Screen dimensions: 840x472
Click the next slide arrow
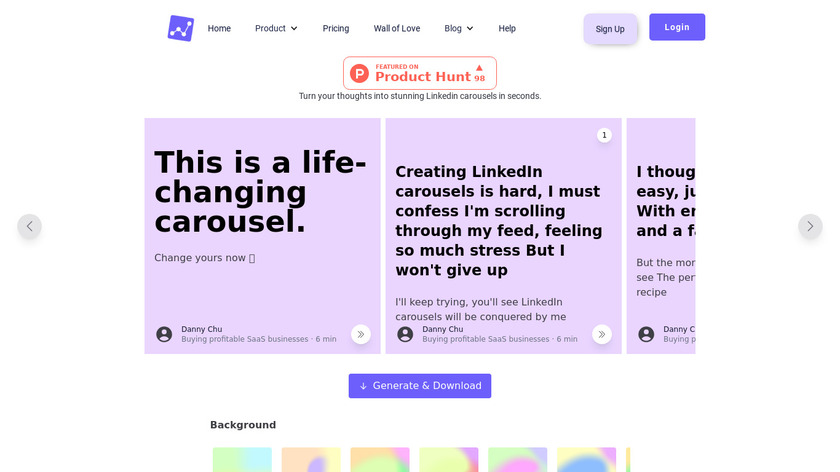pos(810,226)
